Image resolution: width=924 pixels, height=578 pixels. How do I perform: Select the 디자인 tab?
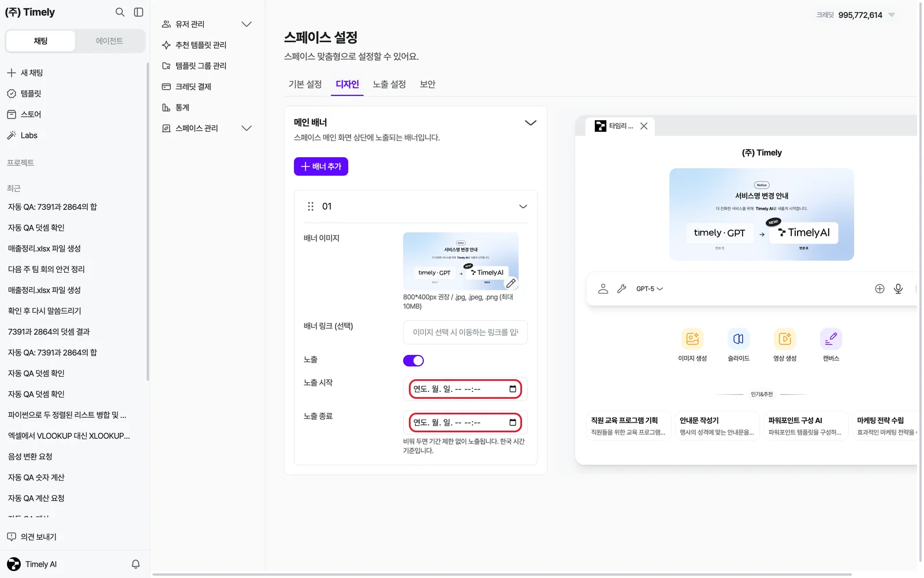click(x=347, y=84)
